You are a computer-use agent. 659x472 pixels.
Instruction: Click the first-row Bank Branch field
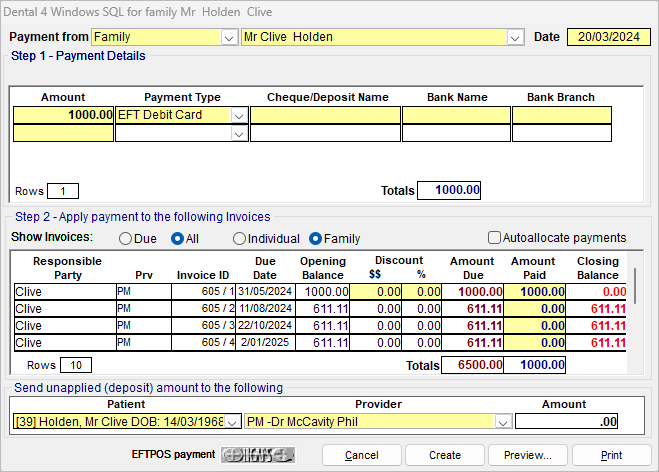[x=562, y=115]
